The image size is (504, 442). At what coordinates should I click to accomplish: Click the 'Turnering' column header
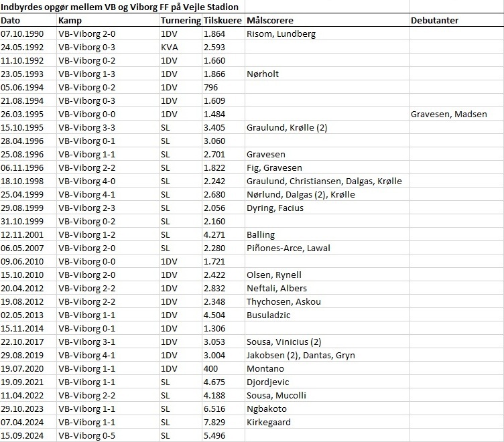[181, 20]
